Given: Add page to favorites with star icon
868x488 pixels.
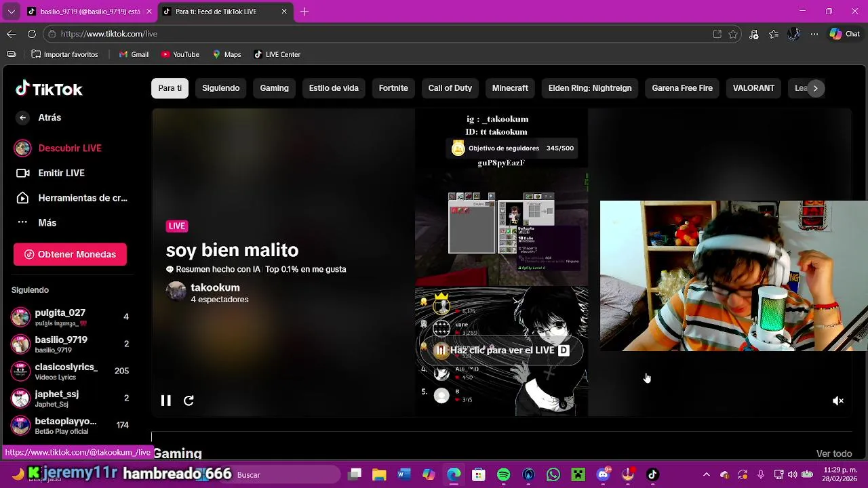Looking at the screenshot, I should point(733,34).
